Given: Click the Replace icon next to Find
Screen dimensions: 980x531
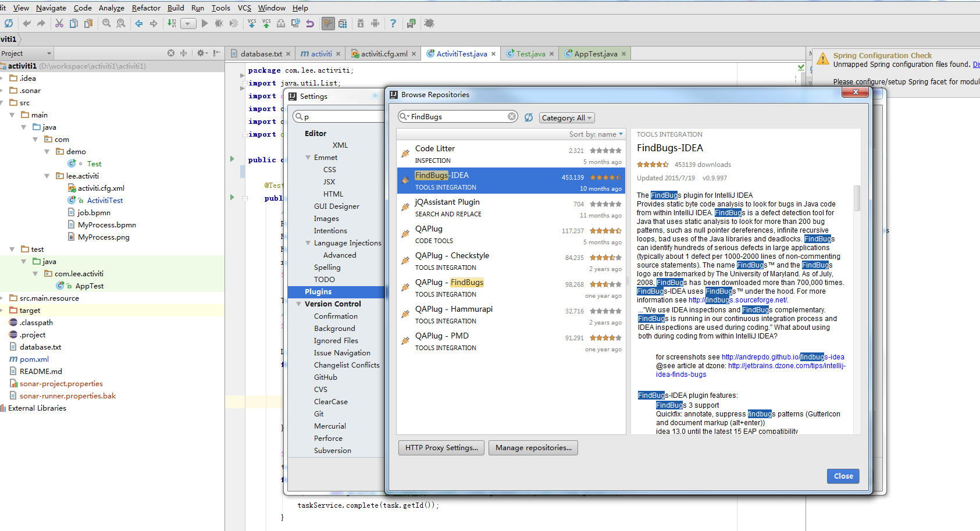Looking at the screenshot, I should 121,23.
